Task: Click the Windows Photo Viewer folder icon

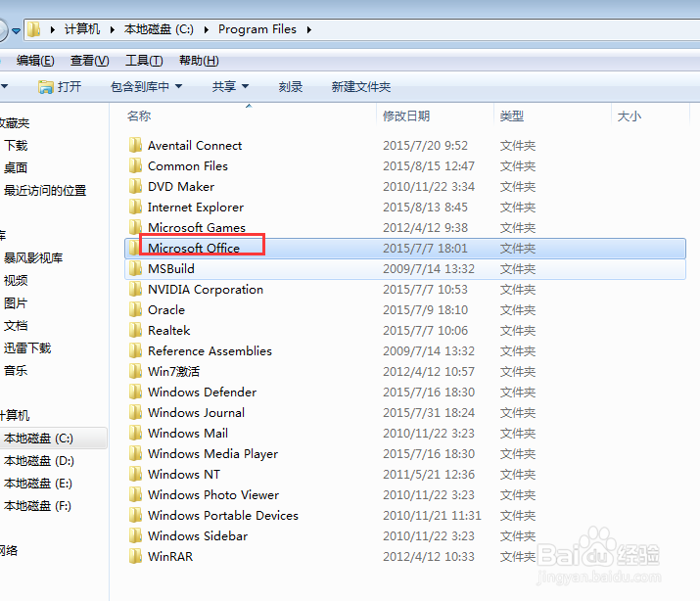Action: click(135, 494)
